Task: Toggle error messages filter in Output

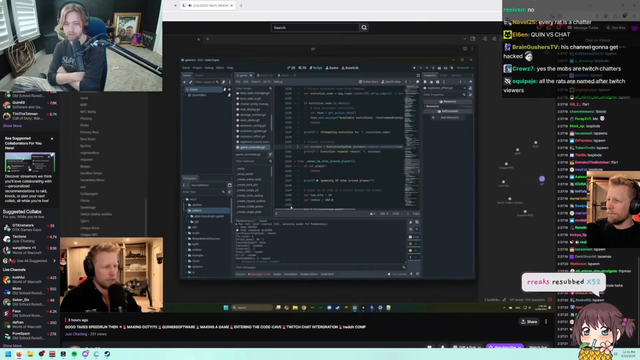Action: (413, 244)
